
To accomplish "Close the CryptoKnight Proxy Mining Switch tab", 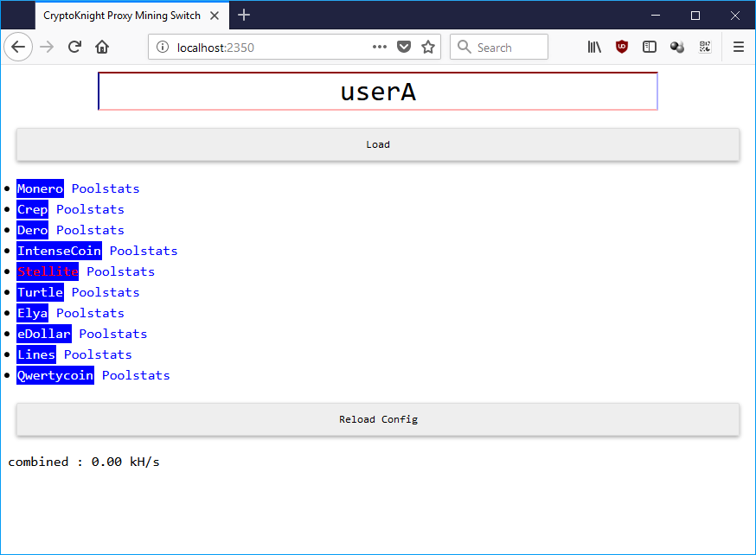I will [215, 16].
